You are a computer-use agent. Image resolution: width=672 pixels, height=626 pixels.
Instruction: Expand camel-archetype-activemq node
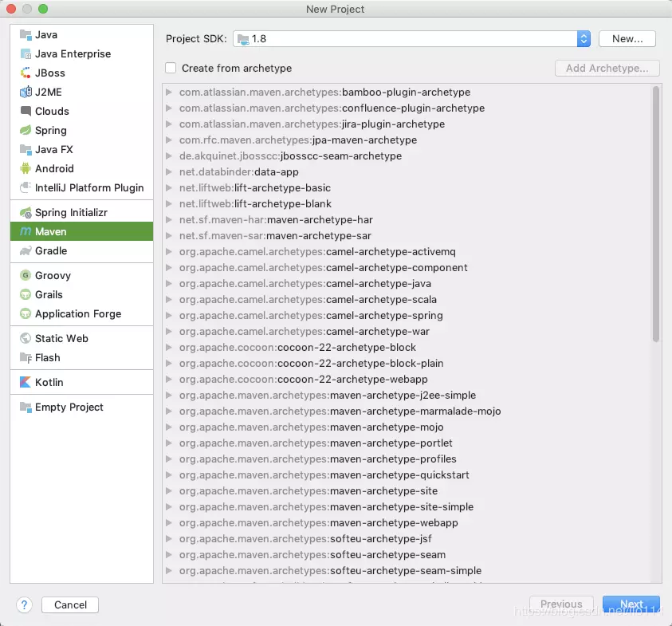(169, 252)
